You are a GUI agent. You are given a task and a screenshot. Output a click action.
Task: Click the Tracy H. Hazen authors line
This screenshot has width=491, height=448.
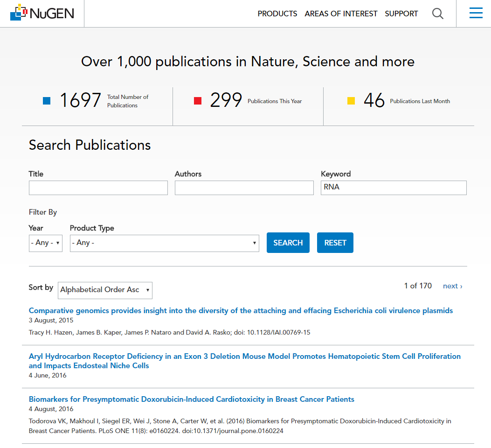pos(169,332)
